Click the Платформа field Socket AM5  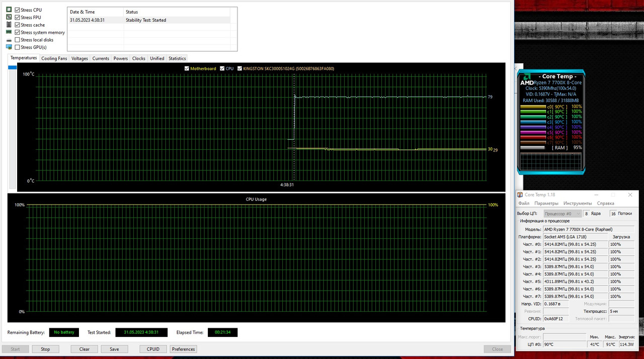[575, 237]
